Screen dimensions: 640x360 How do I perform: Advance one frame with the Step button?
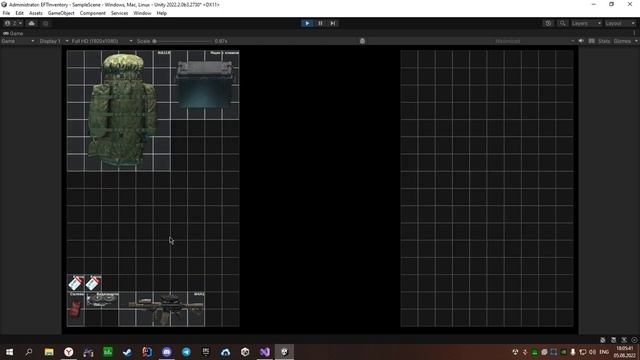tap(333, 23)
